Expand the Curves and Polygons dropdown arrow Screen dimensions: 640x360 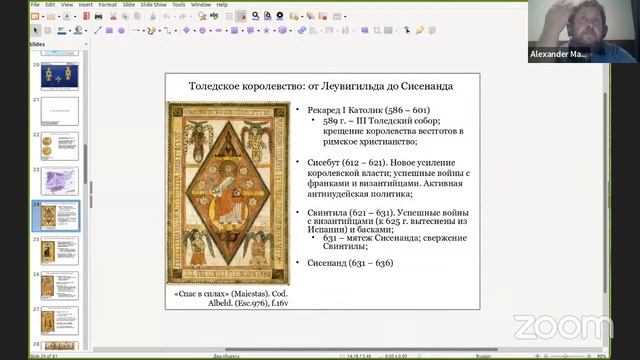click(x=160, y=31)
